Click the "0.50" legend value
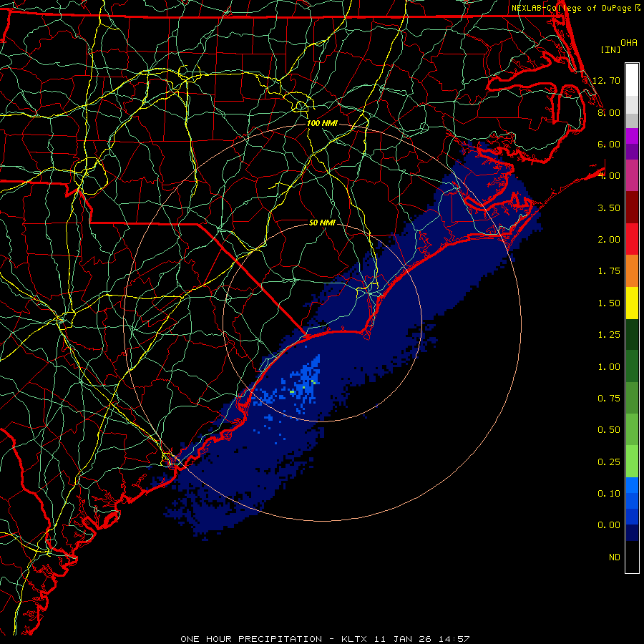The image size is (644, 644). tap(609, 430)
